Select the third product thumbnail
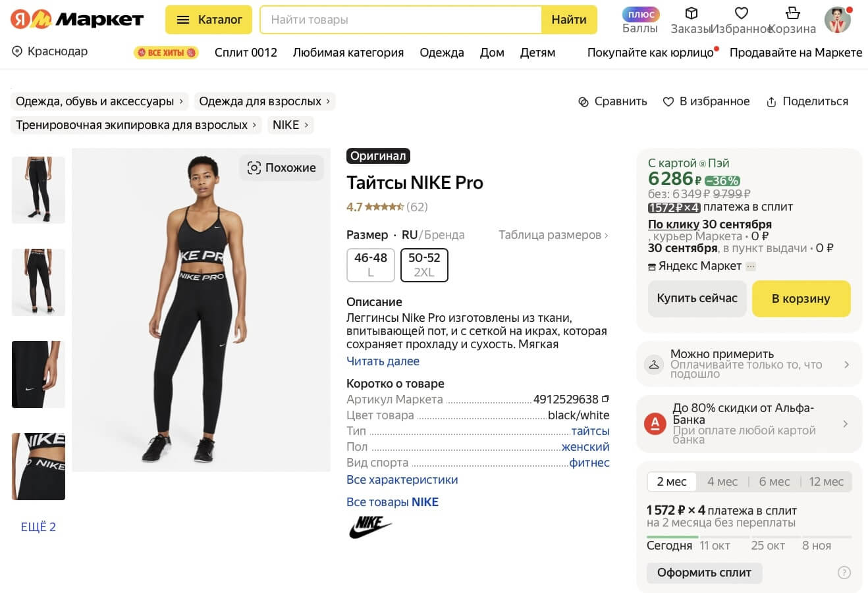The height and width of the screenshot is (593, 868). pyautogui.click(x=39, y=374)
